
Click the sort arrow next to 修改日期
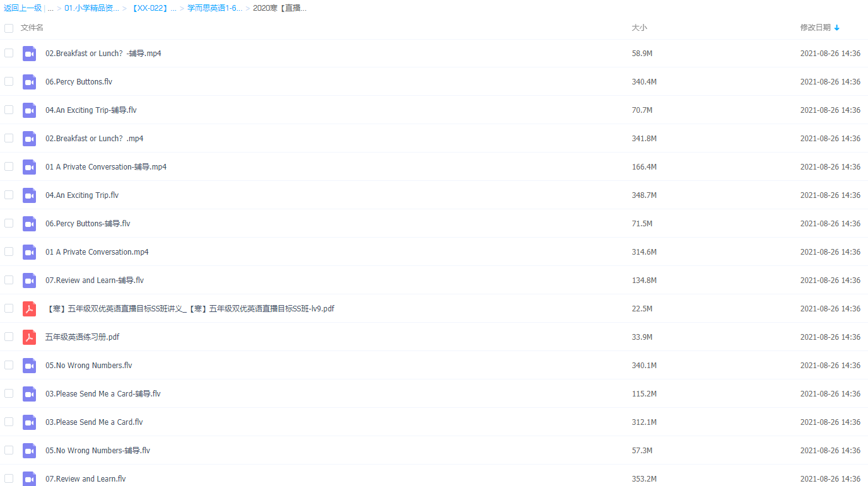pos(837,28)
